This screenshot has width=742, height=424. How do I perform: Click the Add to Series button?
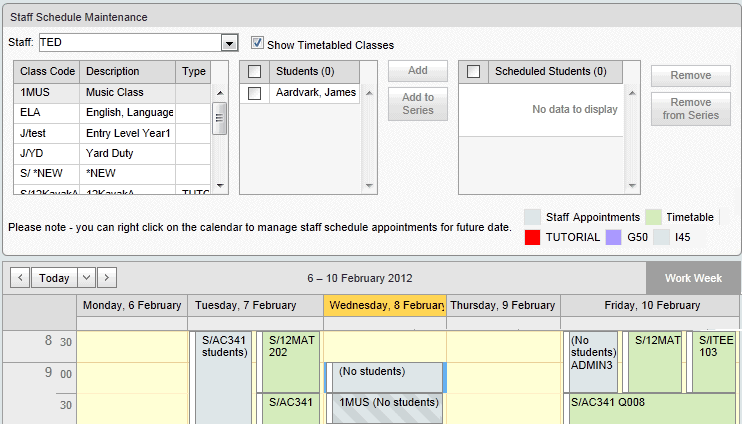418,104
